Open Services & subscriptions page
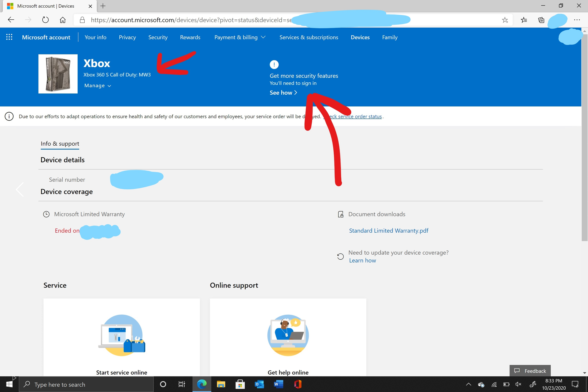The width and height of the screenshot is (588, 392). 309,37
